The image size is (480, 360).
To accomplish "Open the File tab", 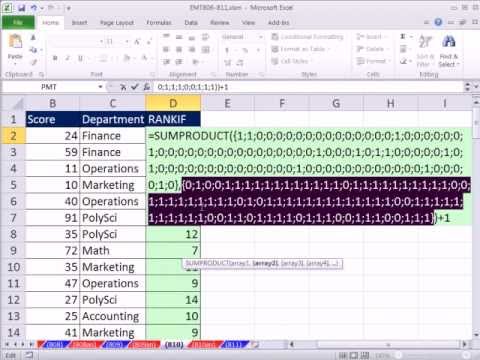I will [x=18, y=22].
